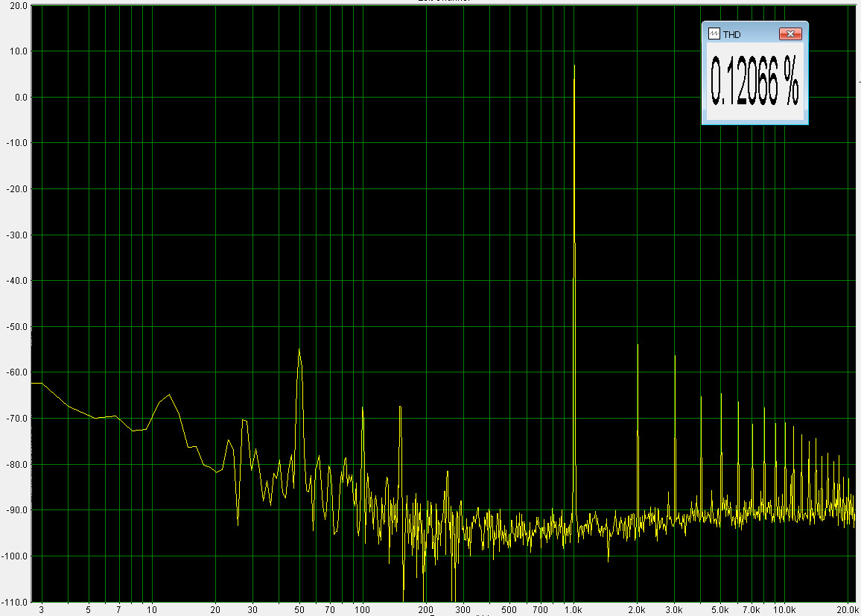Click the "-70.0" label on the vertical axis

[17, 419]
